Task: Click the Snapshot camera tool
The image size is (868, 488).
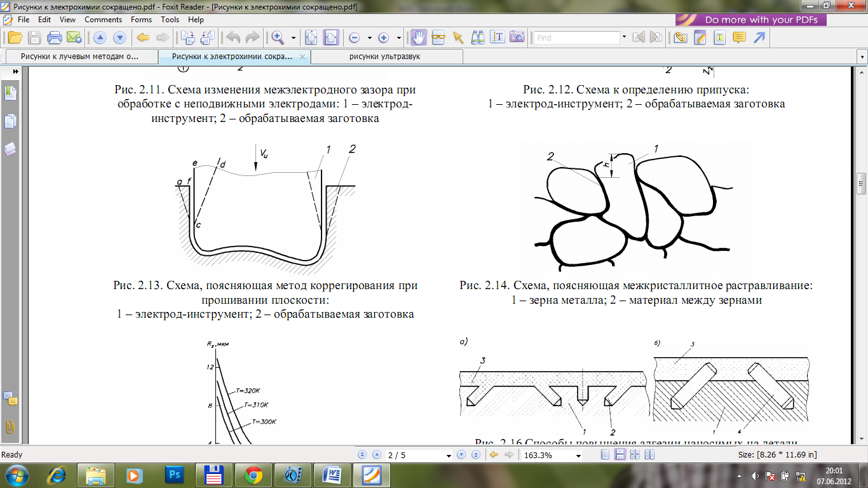Action: (517, 37)
